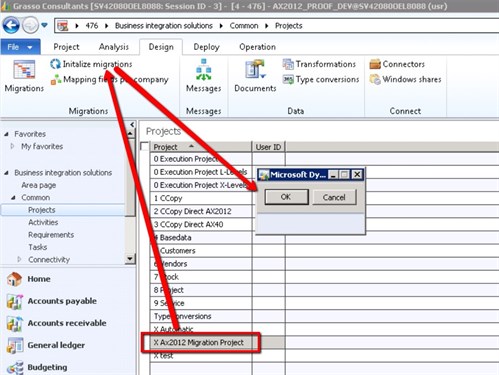Viewport: 499px width, 375px height.
Task: Switch to the Deploy ribbon tab
Action: (206, 47)
